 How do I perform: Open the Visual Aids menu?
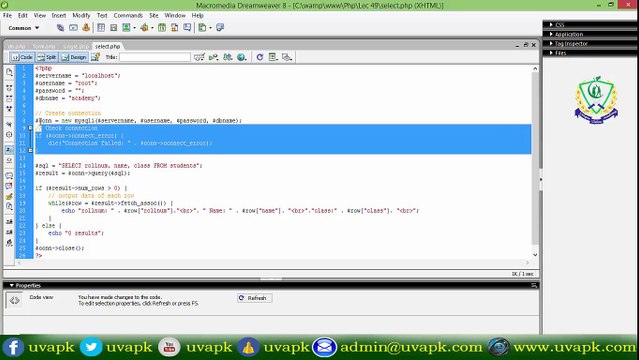point(287,57)
